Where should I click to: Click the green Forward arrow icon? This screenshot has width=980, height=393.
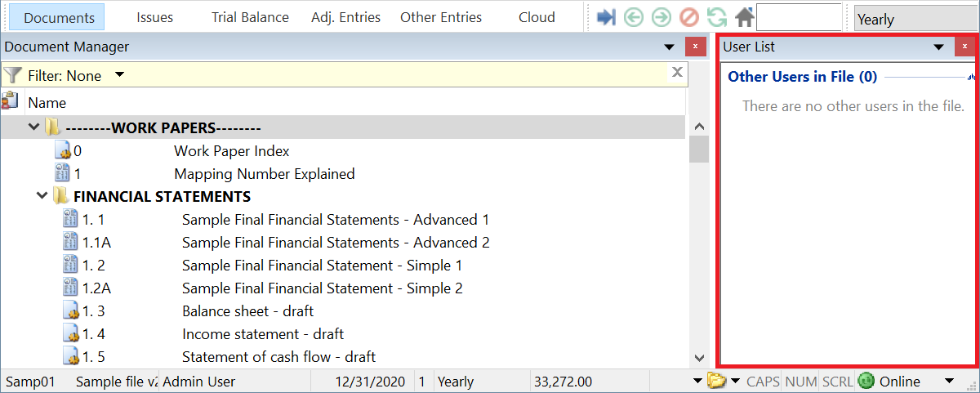pos(661,17)
